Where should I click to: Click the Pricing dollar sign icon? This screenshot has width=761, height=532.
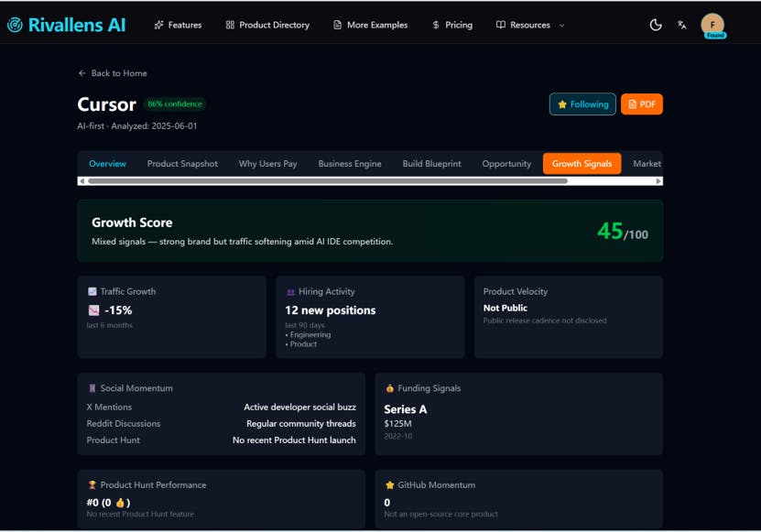pos(435,25)
